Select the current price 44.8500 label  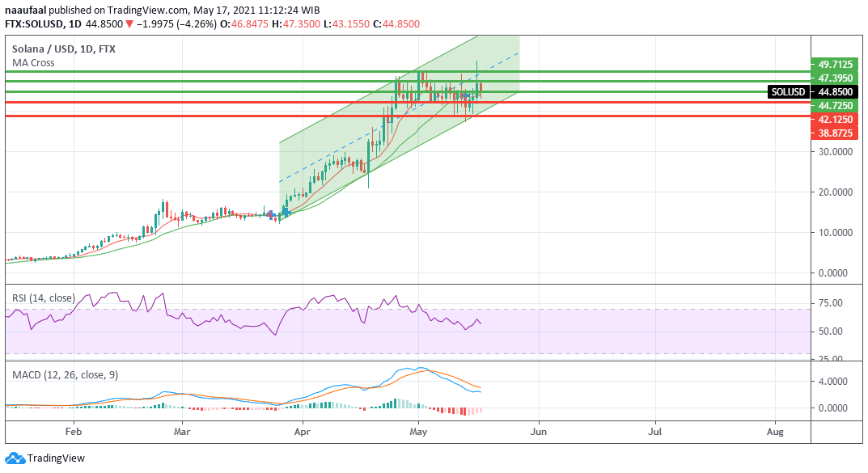(x=835, y=92)
